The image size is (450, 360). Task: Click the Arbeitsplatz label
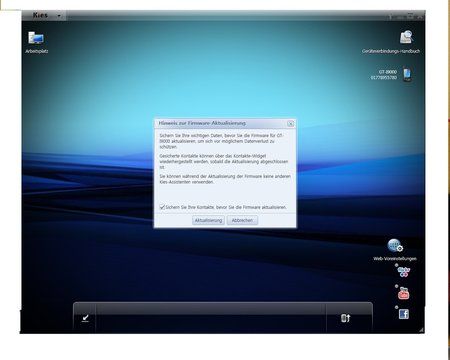pyautogui.click(x=37, y=51)
